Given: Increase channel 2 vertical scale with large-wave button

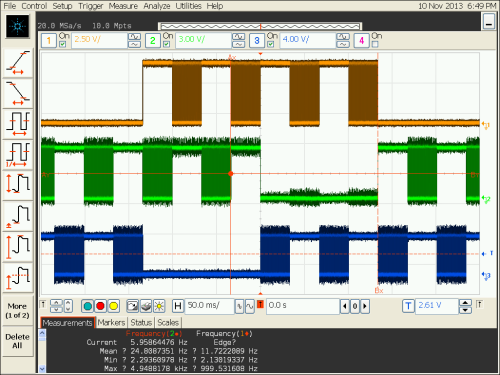Looking at the screenshot, I should [x=239, y=36].
